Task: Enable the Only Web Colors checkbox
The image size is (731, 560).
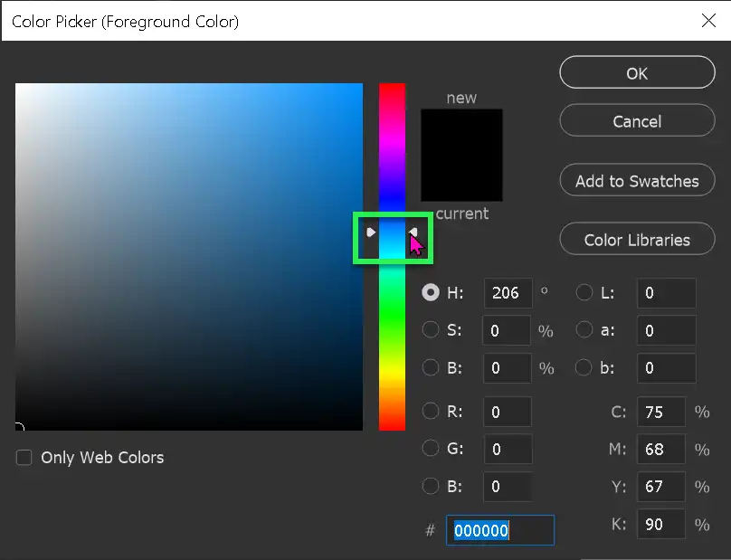Action: (24, 458)
